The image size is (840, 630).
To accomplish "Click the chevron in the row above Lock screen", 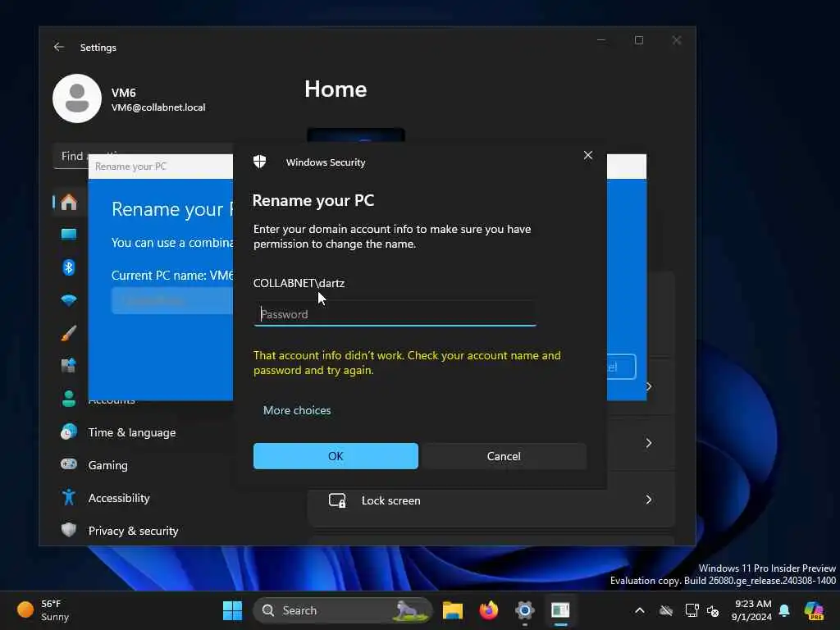I will pyautogui.click(x=648, y=443).
